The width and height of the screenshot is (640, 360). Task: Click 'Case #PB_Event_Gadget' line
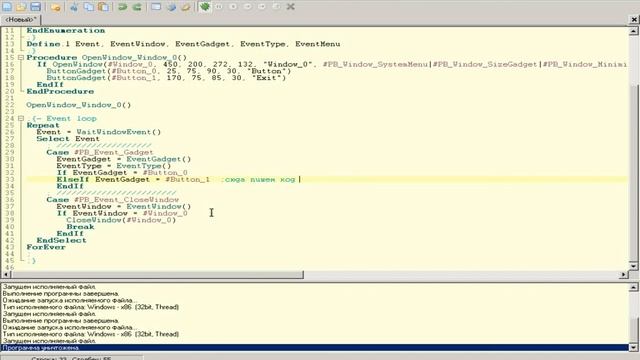[x=100, y=152]
